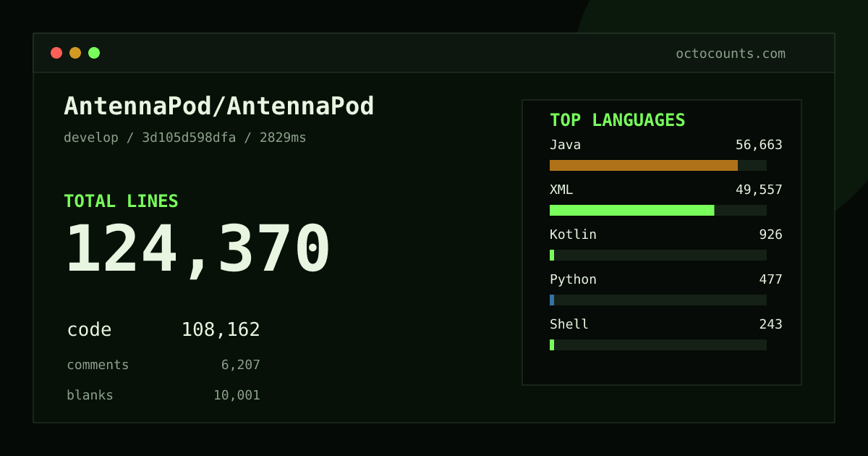
Task: Click the Kotlin language label
Action: click(x=573, y=235)
